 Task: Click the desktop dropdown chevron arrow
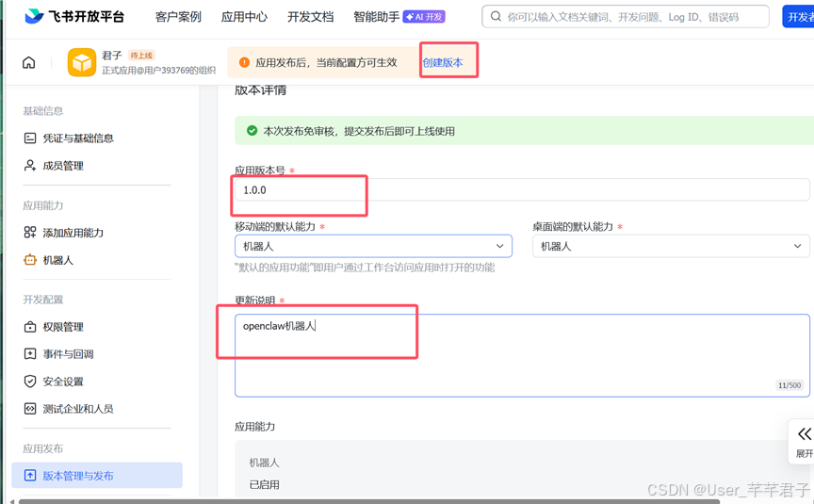coord(797,246)
